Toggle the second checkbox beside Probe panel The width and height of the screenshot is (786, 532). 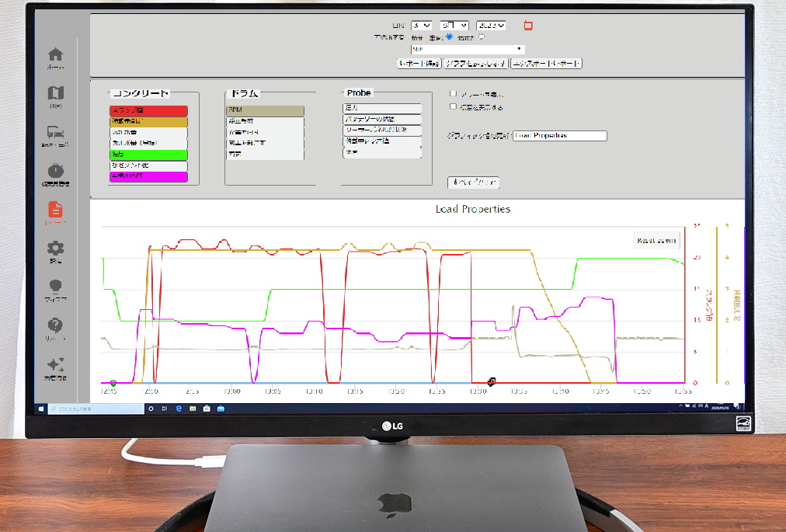(453, 107)
